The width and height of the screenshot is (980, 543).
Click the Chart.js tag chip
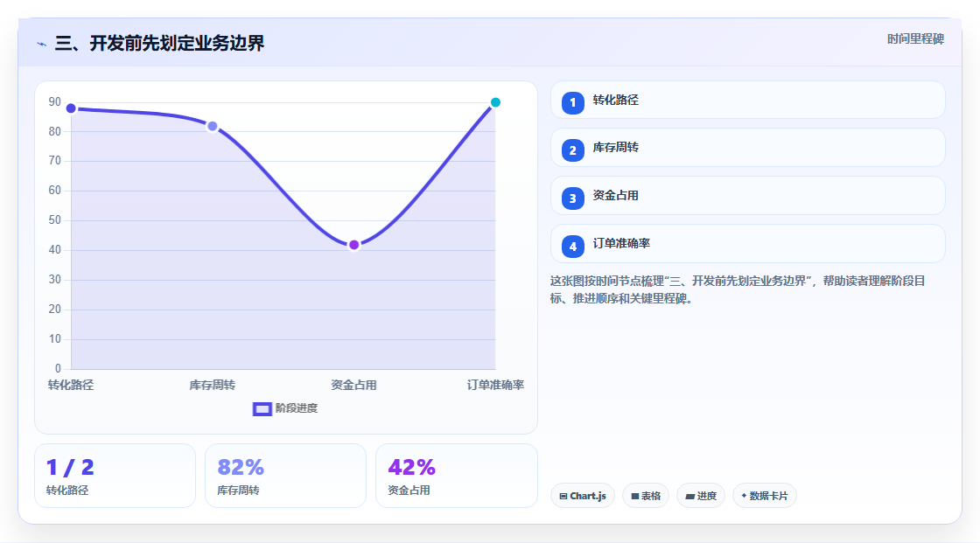[x=583, y=496]
